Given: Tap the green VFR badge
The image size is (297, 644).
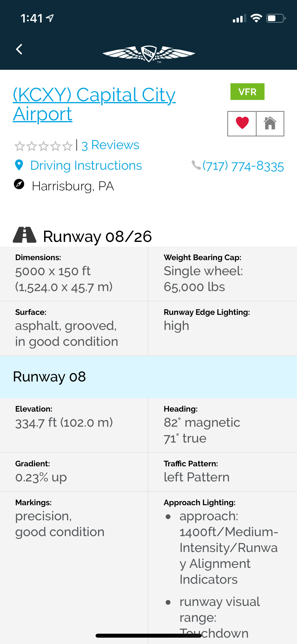Looking at the screenshot, I should point(247,92).
